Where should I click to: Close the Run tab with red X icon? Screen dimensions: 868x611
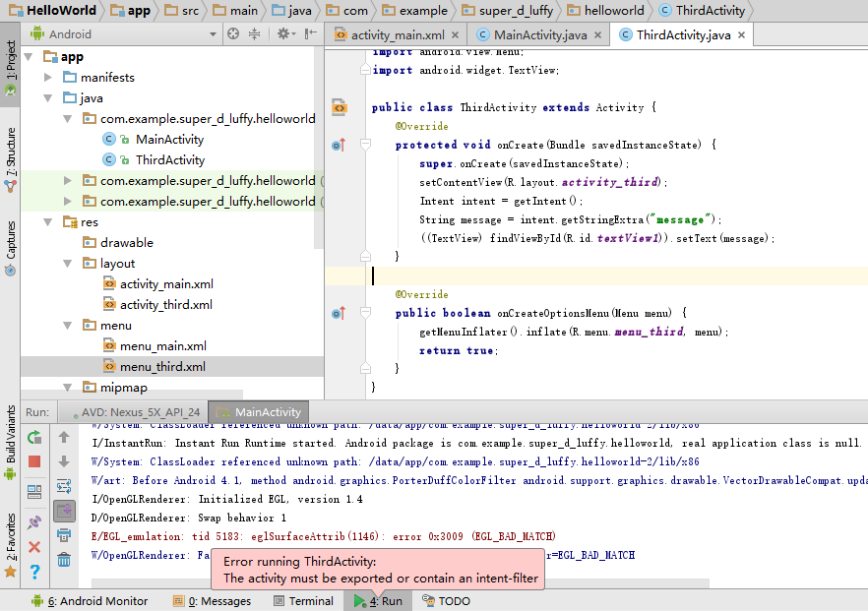[34, 547]
